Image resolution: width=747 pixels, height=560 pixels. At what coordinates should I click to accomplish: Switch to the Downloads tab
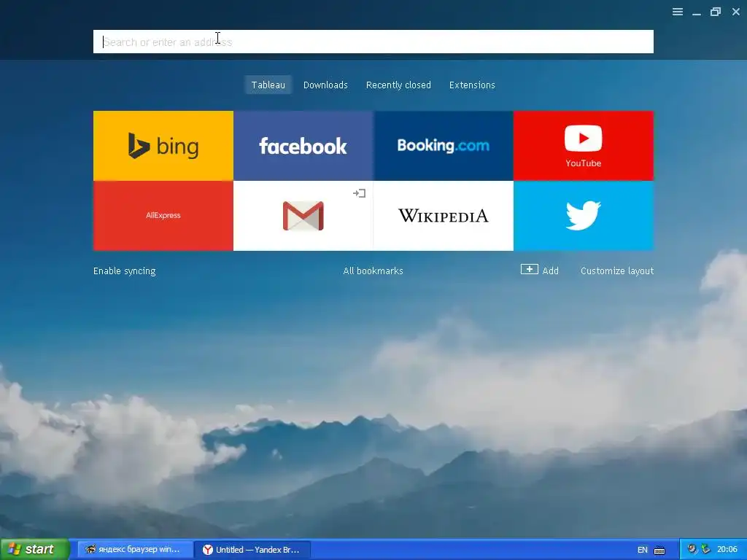pos(325,85)
